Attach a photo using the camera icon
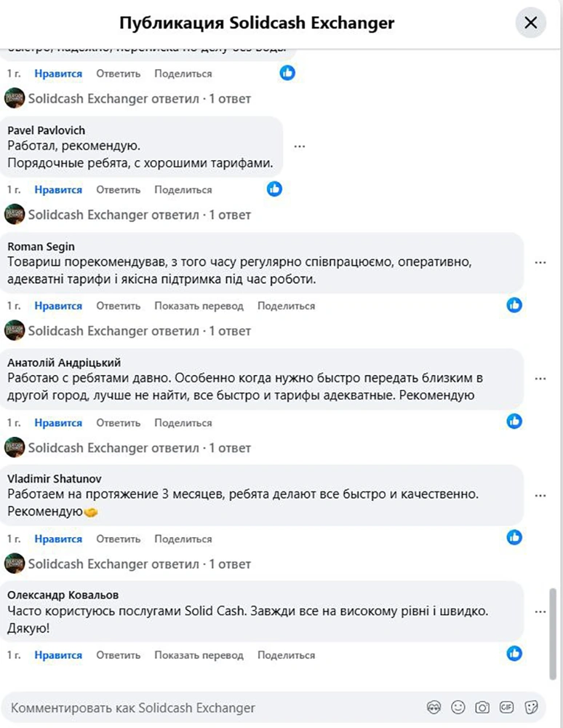 482,707
